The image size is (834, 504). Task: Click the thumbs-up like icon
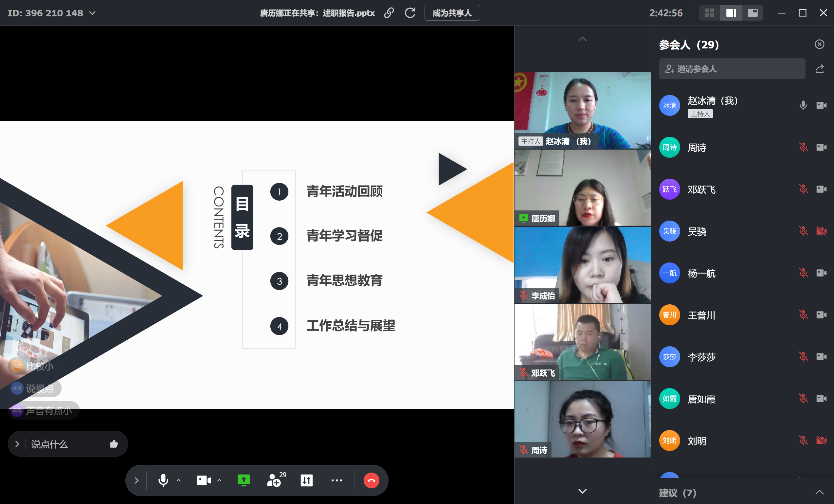click(114, 444)
